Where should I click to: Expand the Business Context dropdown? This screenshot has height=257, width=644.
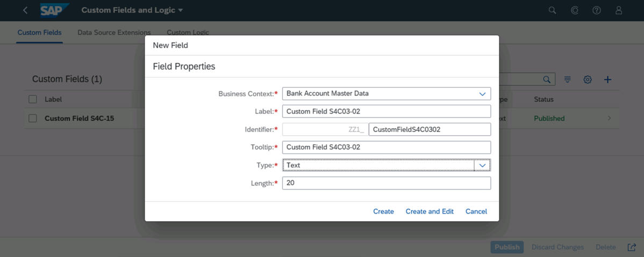[482, 93]
